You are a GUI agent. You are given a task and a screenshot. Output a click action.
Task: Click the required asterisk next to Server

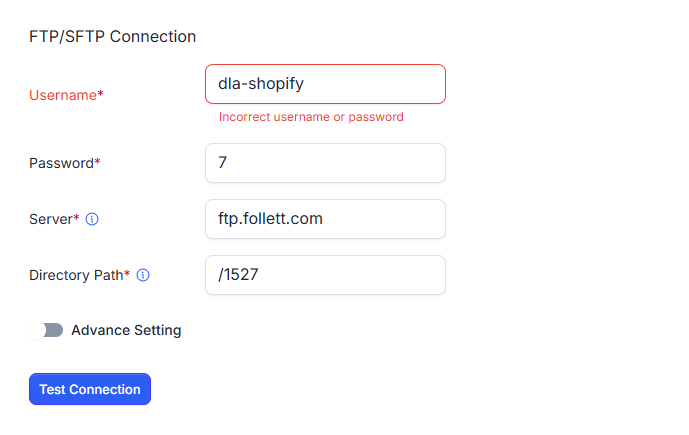point(77,218)
